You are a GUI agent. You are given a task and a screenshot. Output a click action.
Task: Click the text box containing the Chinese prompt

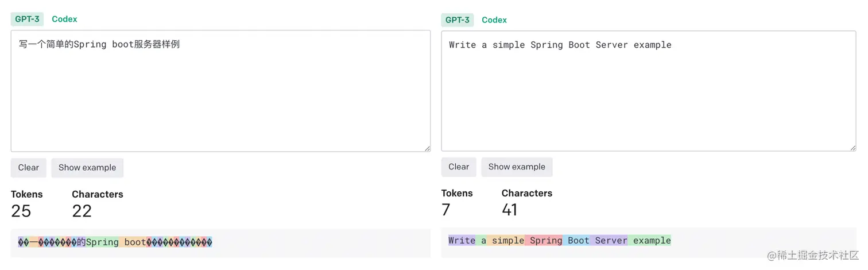pos(220,91)
